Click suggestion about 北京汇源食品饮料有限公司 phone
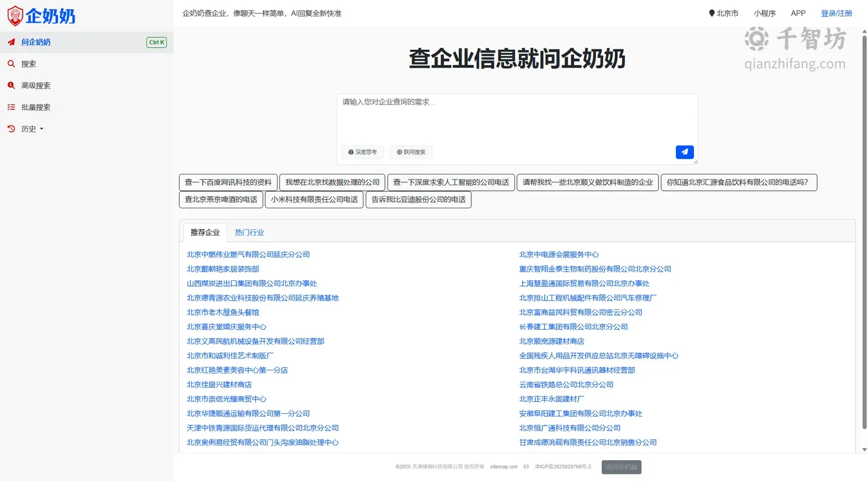 pos(739,182)
